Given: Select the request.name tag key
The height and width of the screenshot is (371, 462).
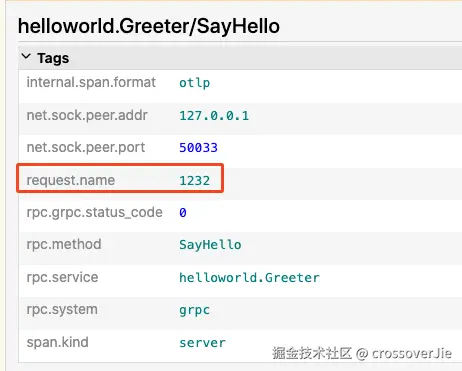Looking at the screenshot, I should (71, 180).
